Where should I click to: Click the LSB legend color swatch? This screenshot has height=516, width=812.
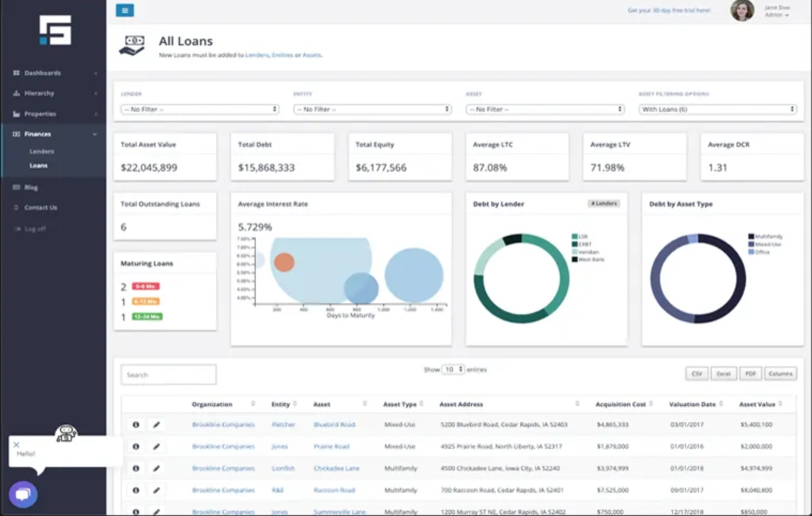tap(575, 237)
